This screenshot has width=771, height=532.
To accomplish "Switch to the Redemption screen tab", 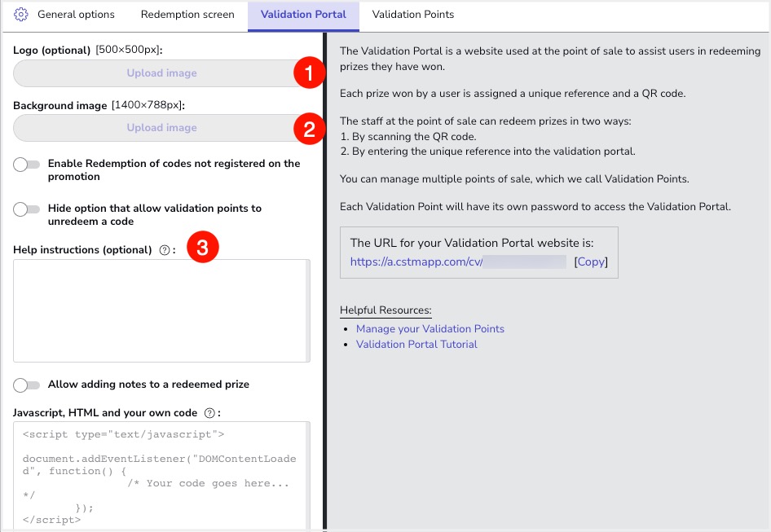I will click(x=187, y=15).
